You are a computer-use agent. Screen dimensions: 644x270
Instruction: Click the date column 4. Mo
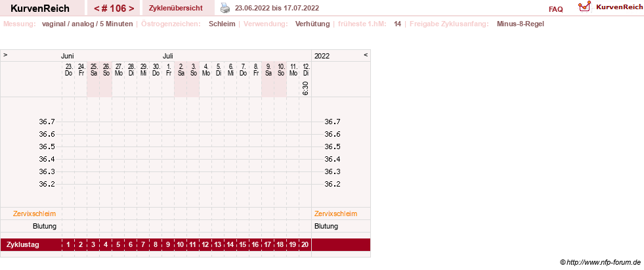(x=205, y=70)
